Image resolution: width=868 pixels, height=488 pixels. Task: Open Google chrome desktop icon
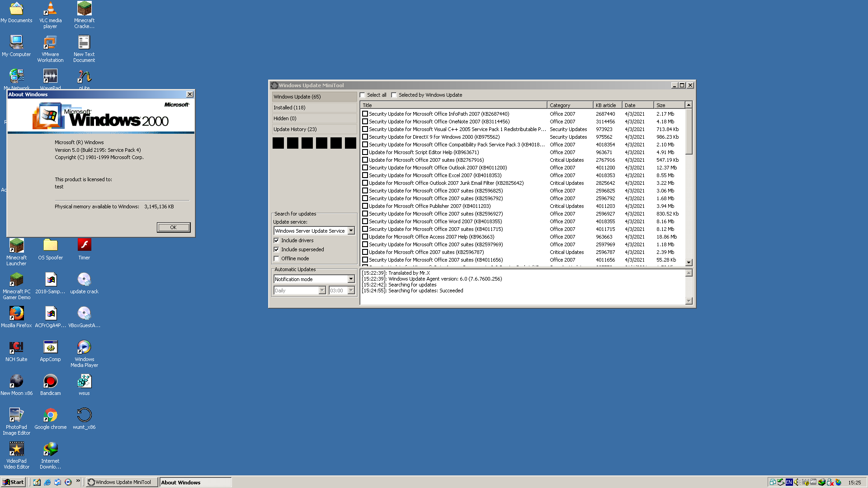tap(50, 418)
